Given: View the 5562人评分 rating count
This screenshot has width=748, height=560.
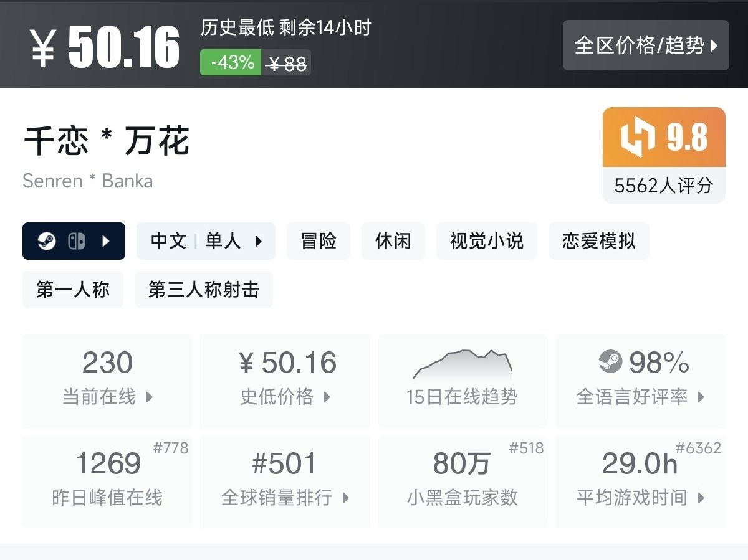Looking at the screenshot, I should (x=664, y=186).
